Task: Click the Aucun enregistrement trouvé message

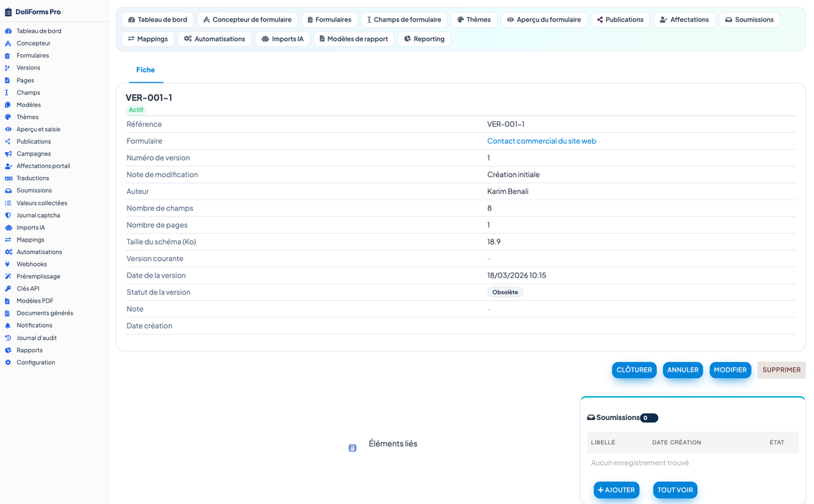Action: click(640, 463)
